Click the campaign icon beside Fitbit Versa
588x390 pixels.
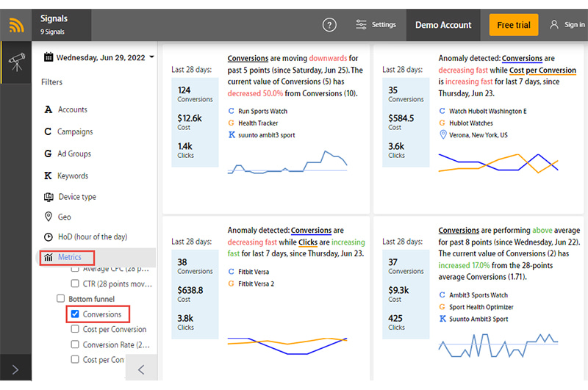point(231,272)
